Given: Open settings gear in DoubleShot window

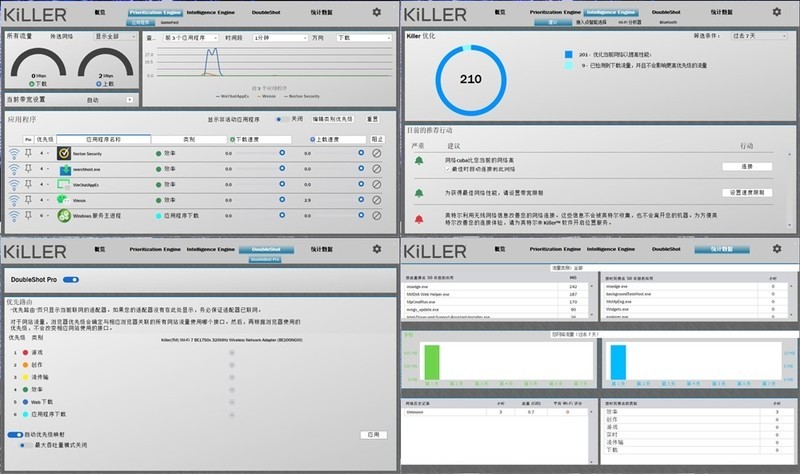Looking at the screenshot, I should pyautogui.click(x=377, y=249).
